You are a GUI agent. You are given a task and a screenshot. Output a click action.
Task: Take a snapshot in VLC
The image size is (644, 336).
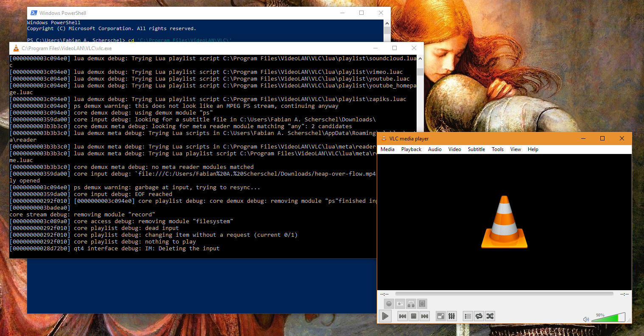[x=400, y=304]
